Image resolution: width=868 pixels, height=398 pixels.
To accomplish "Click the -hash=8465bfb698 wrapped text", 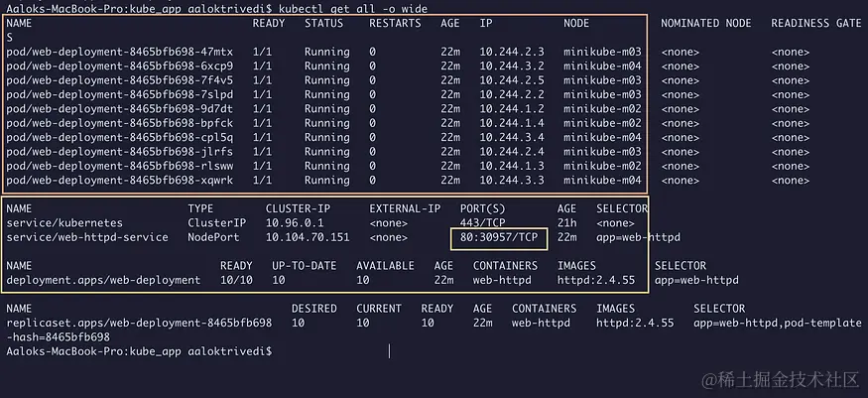I will pyautogui.click(x=59, y=337).
